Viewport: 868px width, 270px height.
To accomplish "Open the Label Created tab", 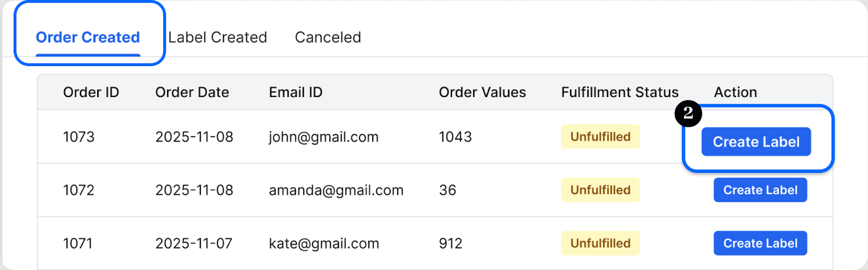I will tap(218, 37).
